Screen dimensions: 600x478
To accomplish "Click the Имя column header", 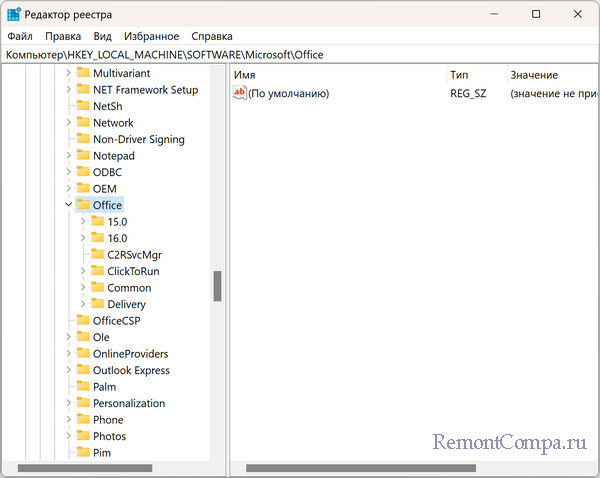I will coord(338,75).
